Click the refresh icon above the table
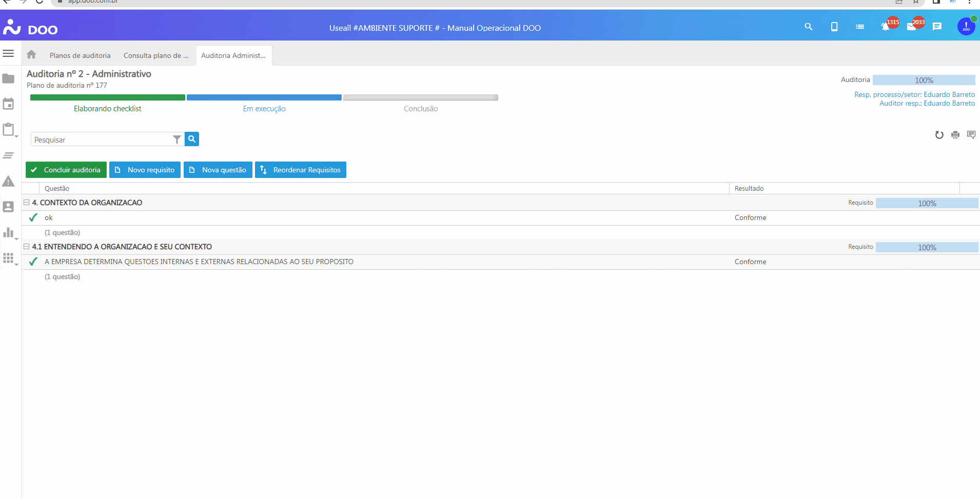This screenshot has height=499, width=980. tap(939, 135)
